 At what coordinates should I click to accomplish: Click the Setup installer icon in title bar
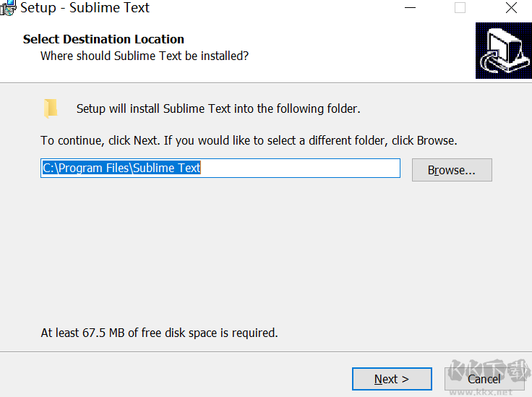coord(7,8)
